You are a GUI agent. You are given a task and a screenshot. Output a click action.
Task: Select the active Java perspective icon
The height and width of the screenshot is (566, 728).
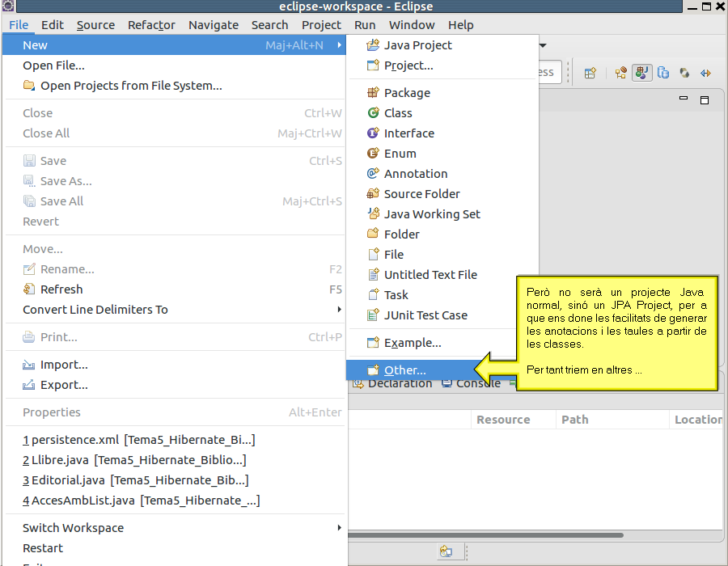coord(642,73)
